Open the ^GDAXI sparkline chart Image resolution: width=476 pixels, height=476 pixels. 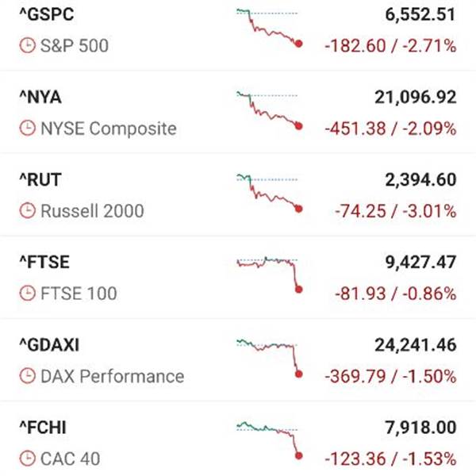click(x=268, y=356)
